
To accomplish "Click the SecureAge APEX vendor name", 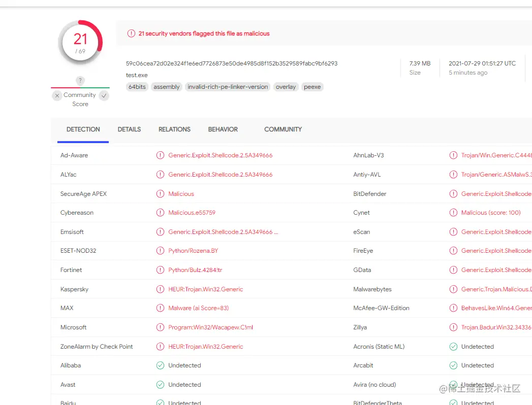I will [83, 194].
